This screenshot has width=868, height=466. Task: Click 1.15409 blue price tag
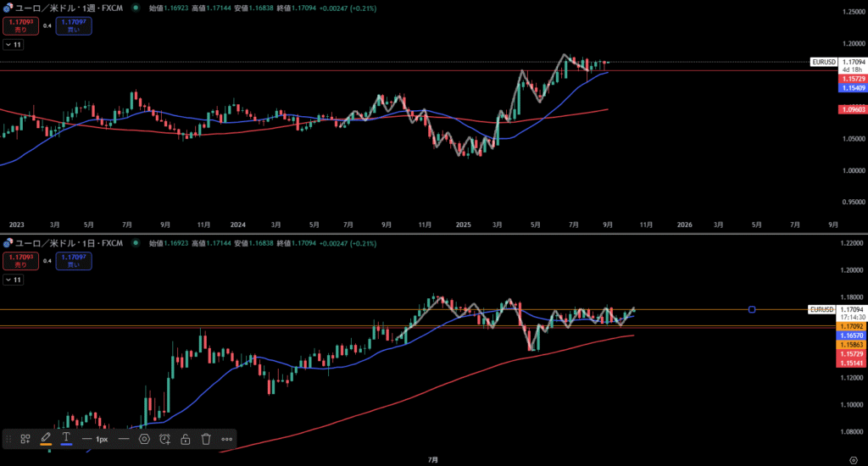(x=853, y=88)
